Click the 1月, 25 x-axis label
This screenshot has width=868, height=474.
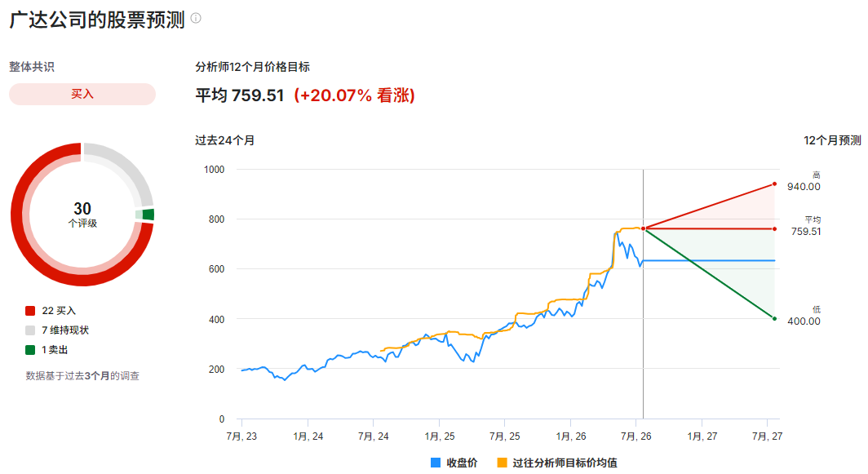[x=440, y=436]
